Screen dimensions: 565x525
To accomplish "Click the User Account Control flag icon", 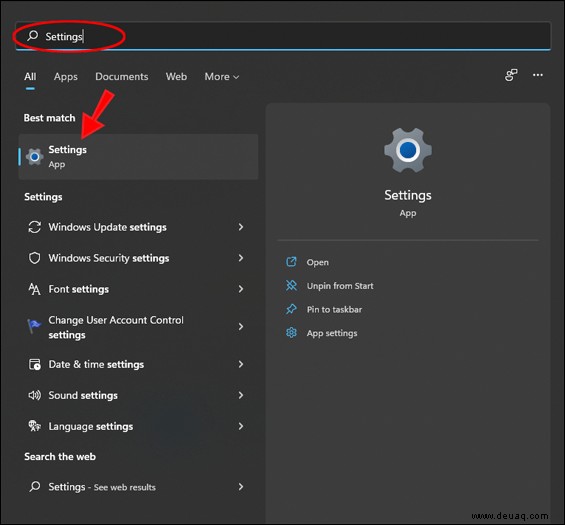I will pyautogui.click(x=35, y=326).
